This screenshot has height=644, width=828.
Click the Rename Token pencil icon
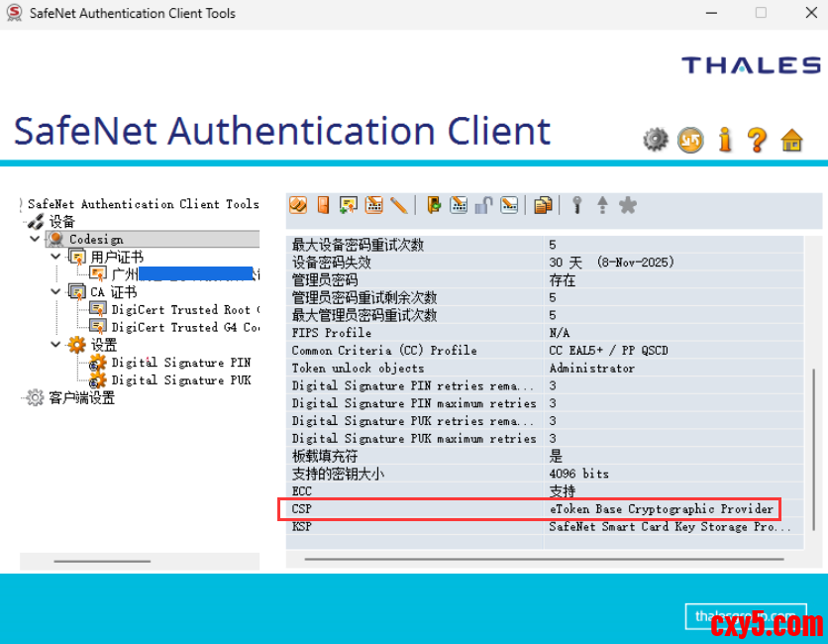tap(399, 205)
